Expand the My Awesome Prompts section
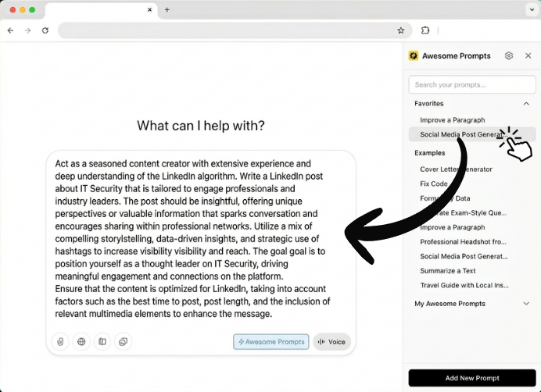 (526, 304)
